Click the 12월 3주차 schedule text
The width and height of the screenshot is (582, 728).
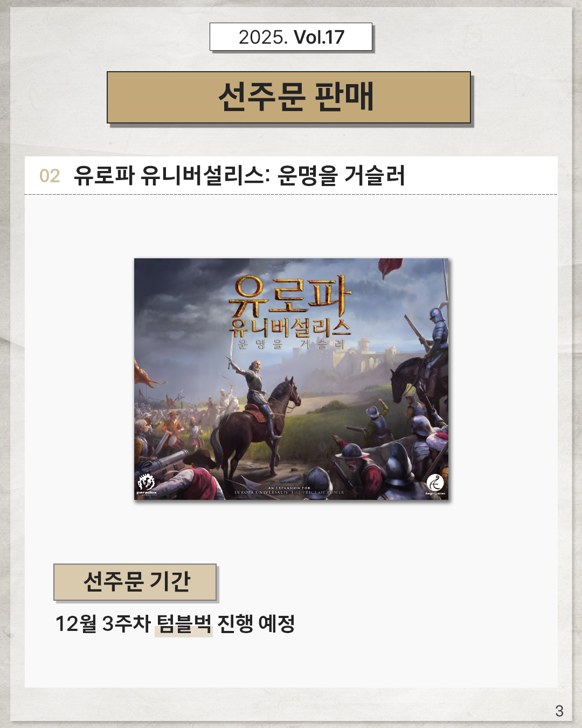coord(103,623)
